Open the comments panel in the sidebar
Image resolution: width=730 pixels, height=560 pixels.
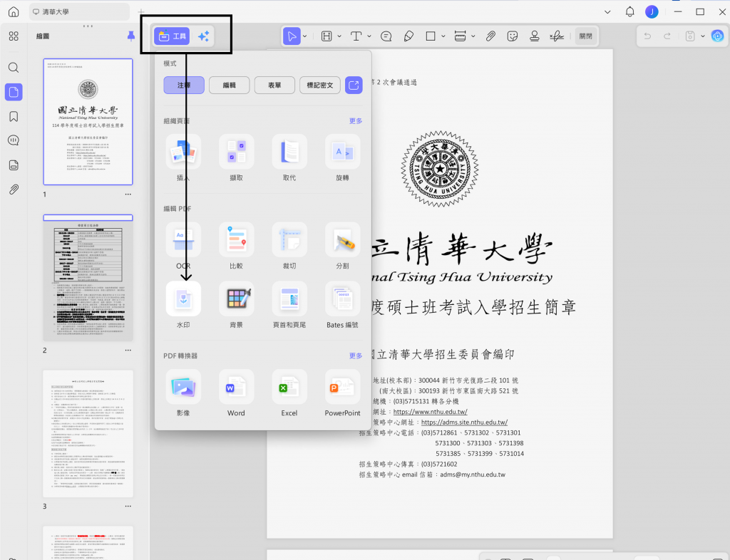click(x=14, y=140)
